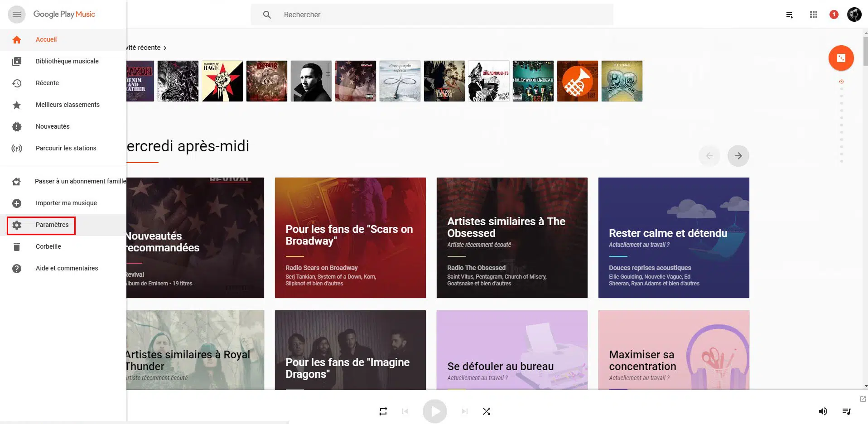This screenshot has width=868, height=424.
Task: Open Se défouler au bureau card
Action: click(x=512, y=350)
